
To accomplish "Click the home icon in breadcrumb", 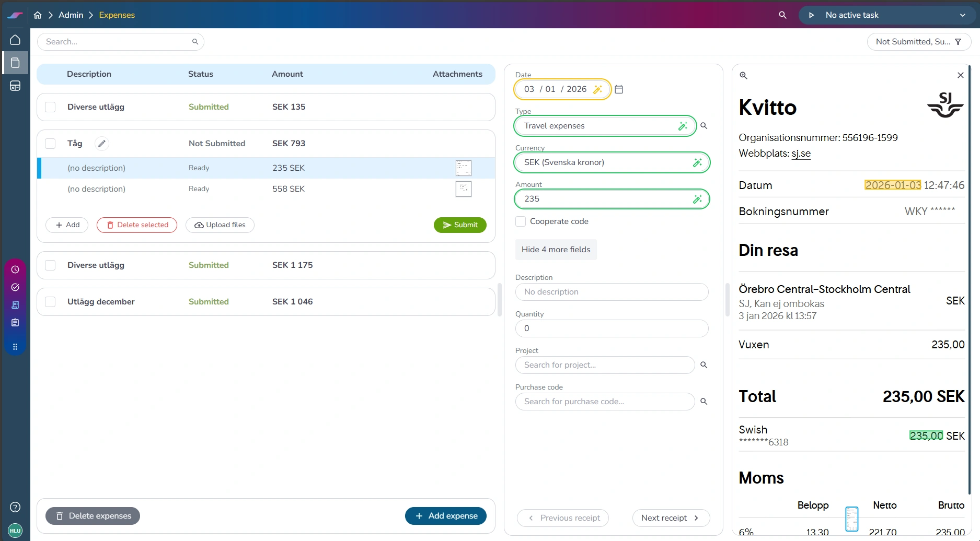I will [x=38, y=15].
